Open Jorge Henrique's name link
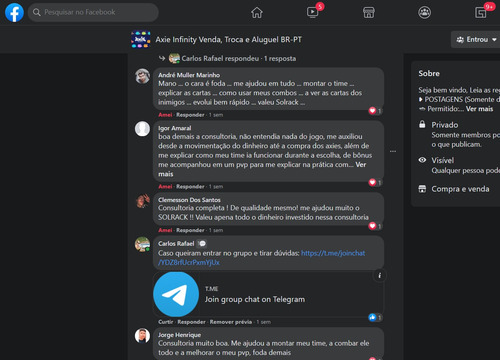The width and height of the screenshot is (500, 360). (x=179, y=335)
